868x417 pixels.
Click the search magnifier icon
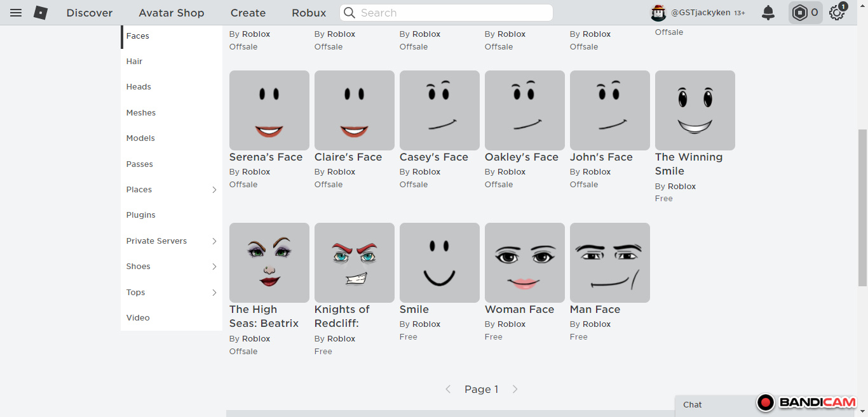click(349, 13)
